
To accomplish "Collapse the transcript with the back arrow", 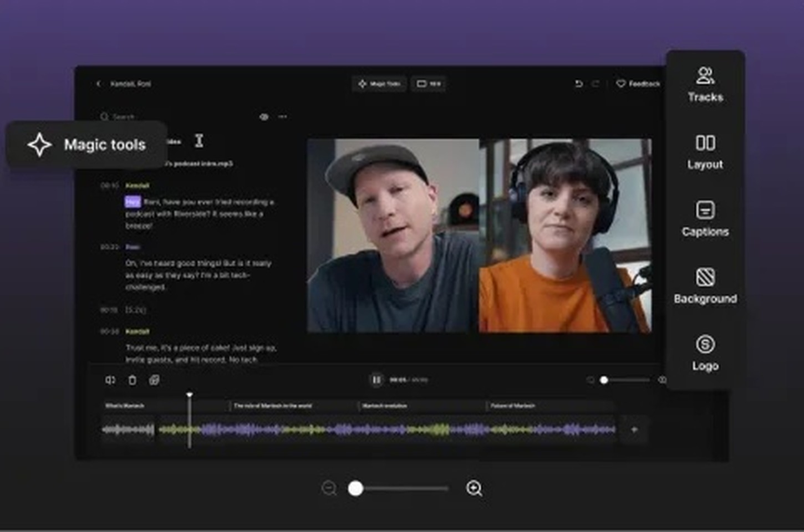I will pos(98,84).
